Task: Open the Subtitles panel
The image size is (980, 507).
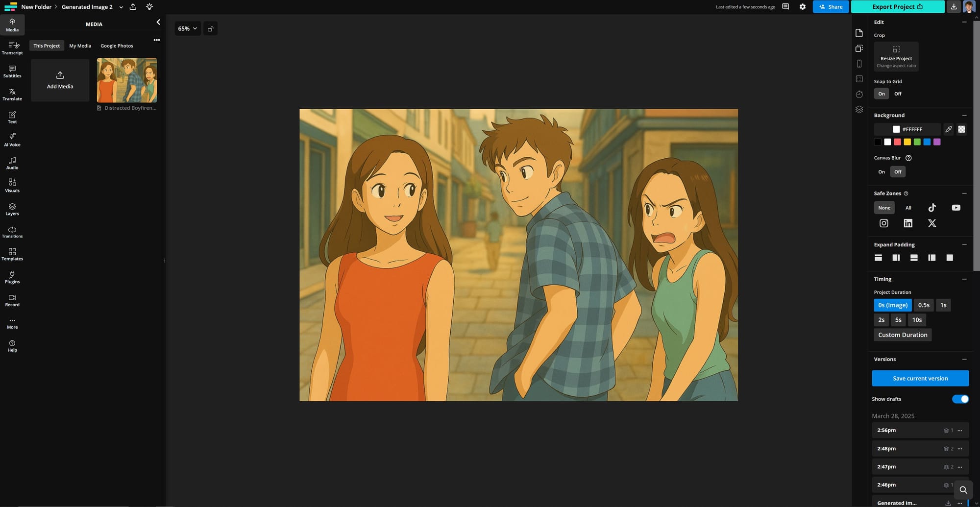Action: click(x=12, y=72)
